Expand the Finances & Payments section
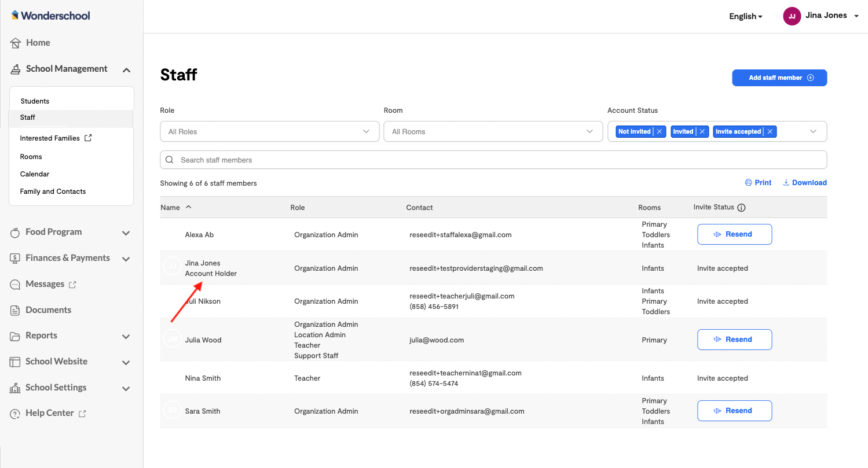Viewport: 868px width, 468px height. 126,259
